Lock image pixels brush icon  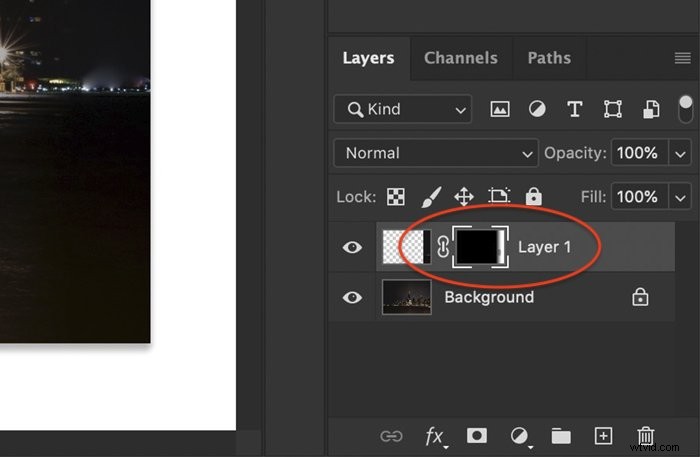(430, 196)
